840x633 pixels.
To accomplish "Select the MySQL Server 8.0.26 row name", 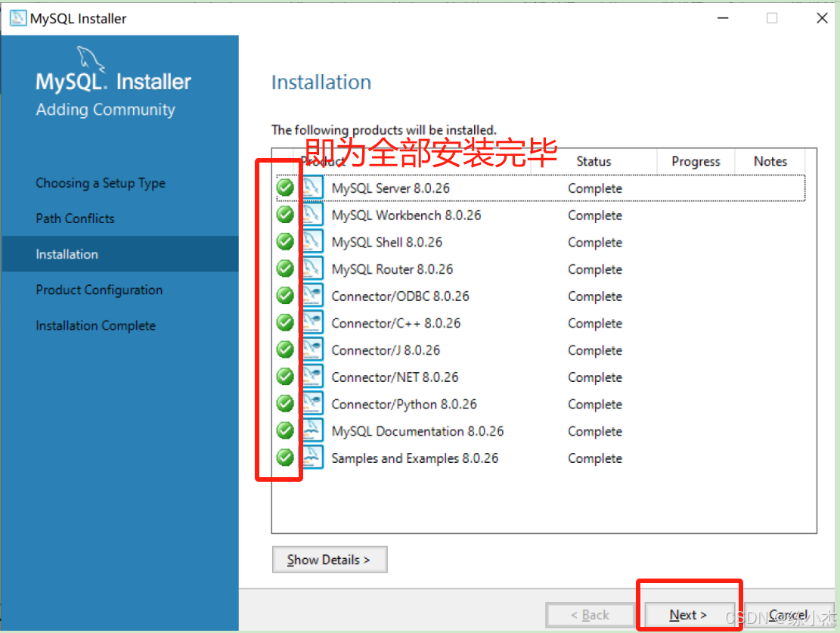I will [391, 188].
